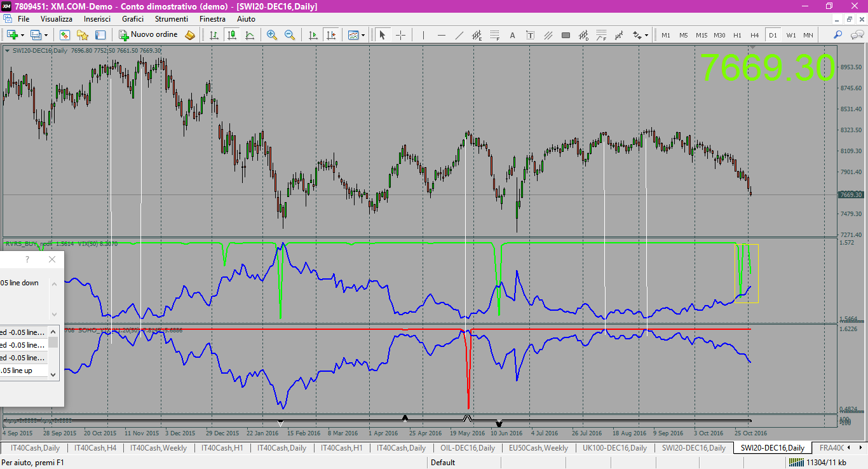Open the chat bubbles icon

[x=857, y=35]
